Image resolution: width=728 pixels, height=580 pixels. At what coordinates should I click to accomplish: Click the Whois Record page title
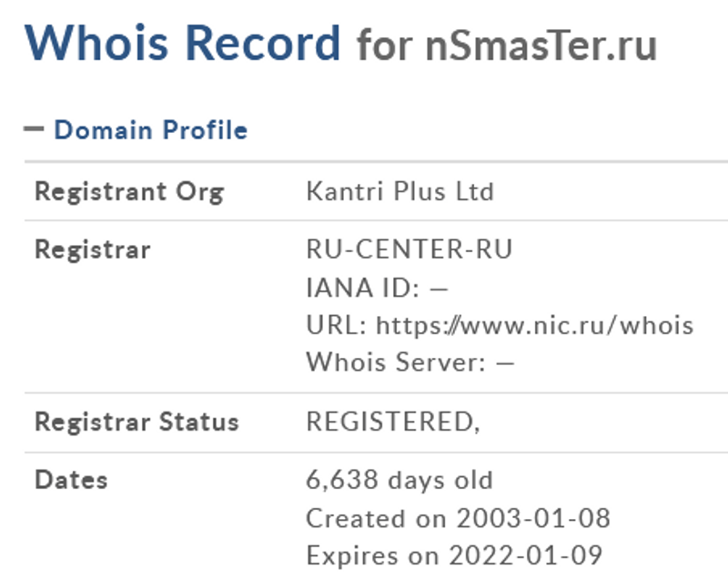click(x=183, y=43)
